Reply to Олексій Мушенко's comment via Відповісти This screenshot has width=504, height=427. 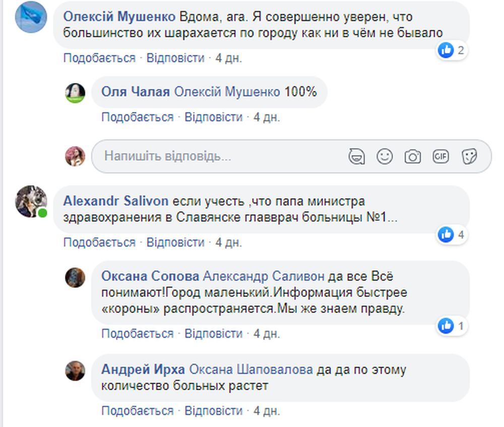175,58
